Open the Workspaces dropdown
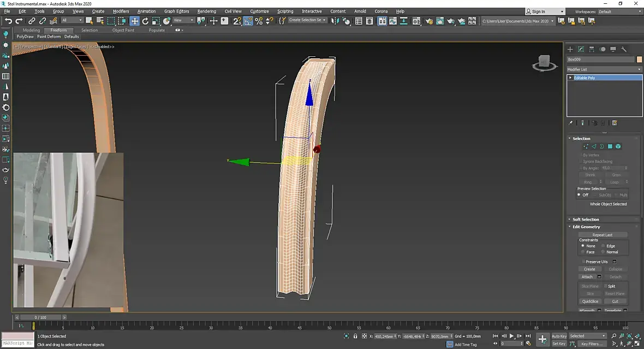This screenshot has height=349, width=644. 618,11
